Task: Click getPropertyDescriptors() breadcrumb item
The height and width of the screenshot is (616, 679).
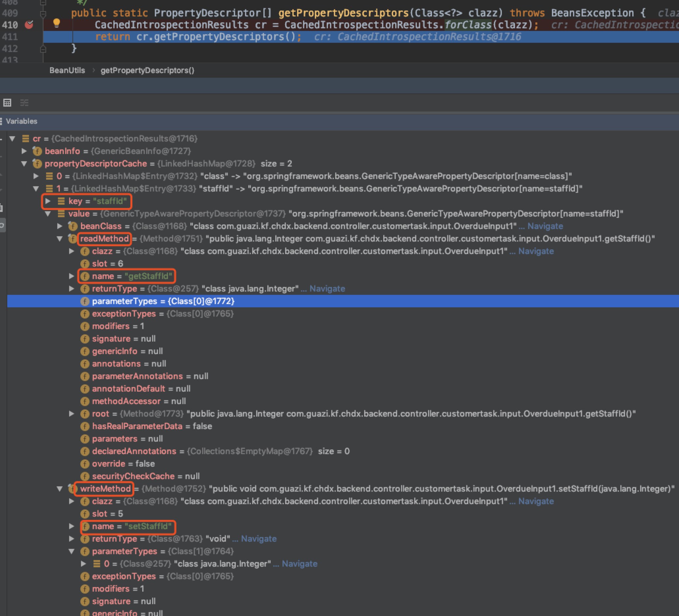Action: [147, 70]
